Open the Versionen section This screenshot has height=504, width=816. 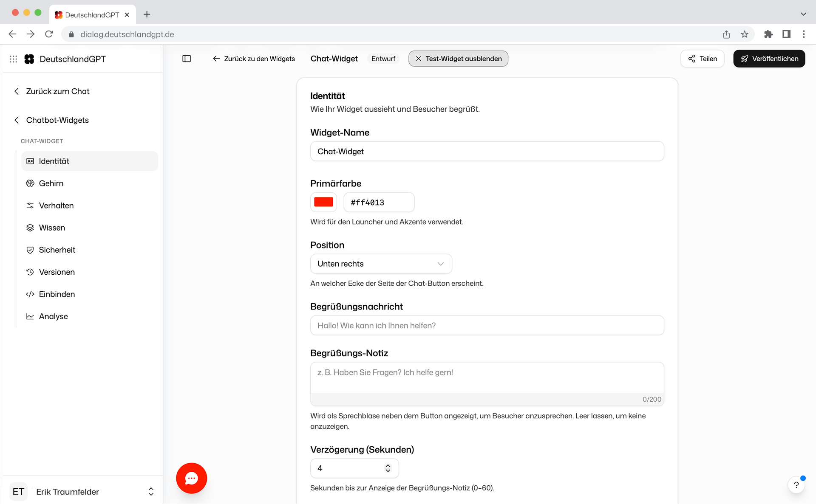90,272
